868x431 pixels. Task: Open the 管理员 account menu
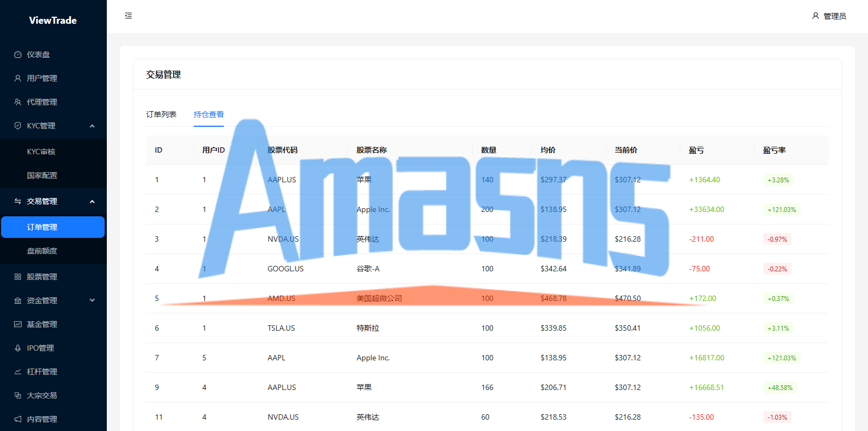[829, 16]
